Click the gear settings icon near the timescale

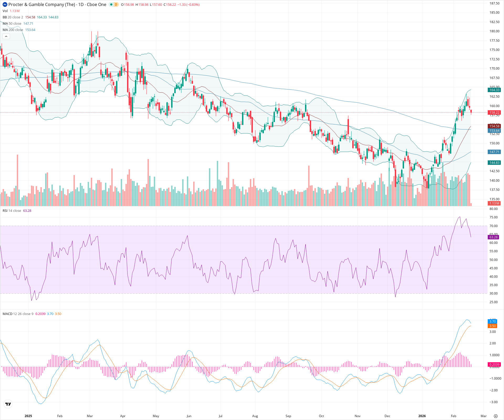496,416
